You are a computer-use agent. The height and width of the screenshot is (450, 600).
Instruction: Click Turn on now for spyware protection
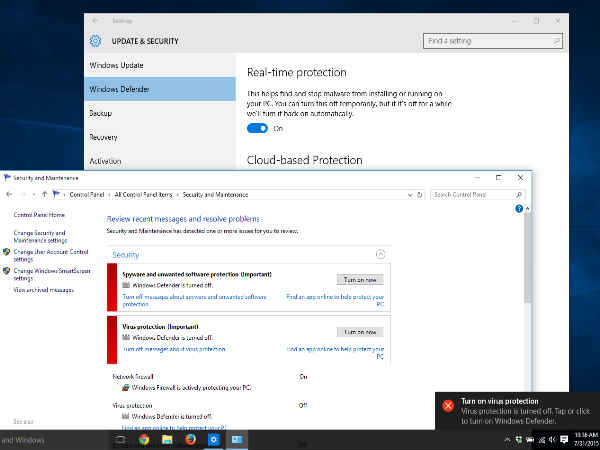360,280
